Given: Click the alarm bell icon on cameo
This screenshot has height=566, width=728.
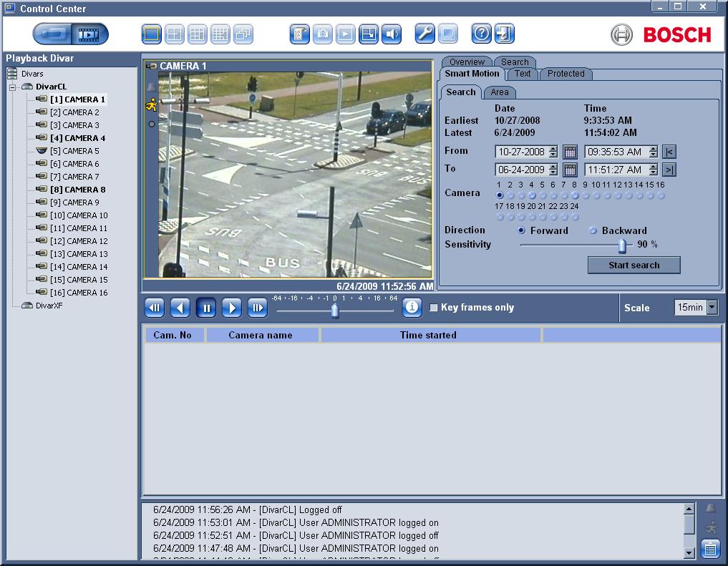Looking at the screenshot, I should (x=151, y=87).
